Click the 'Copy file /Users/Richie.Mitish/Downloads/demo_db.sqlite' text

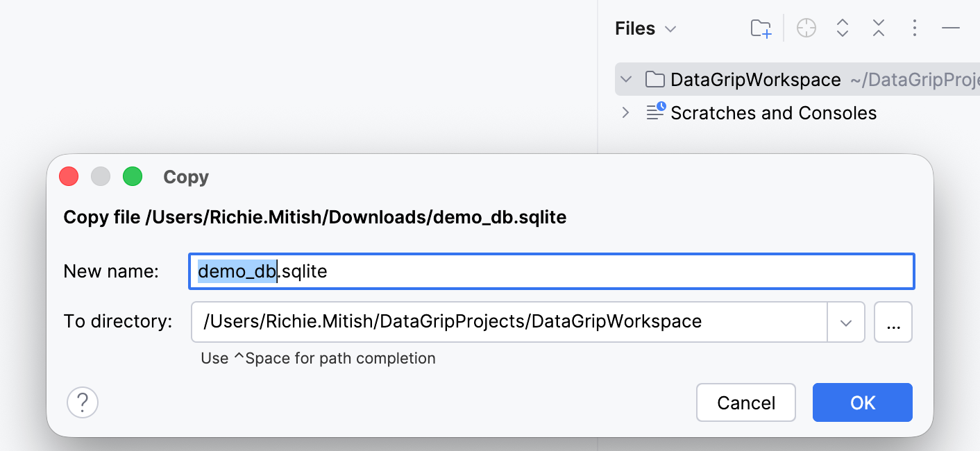(x=315, y=218)
